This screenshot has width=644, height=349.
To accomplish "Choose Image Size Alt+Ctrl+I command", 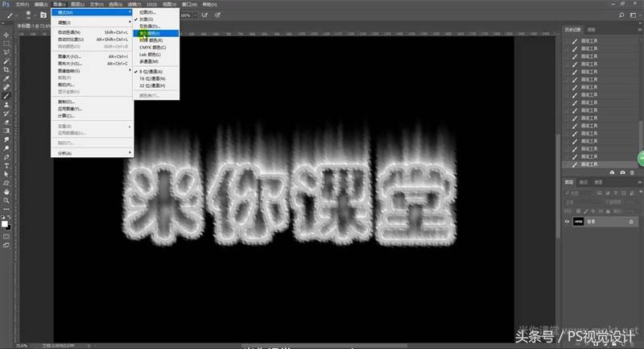I will [x=92, y=56].
